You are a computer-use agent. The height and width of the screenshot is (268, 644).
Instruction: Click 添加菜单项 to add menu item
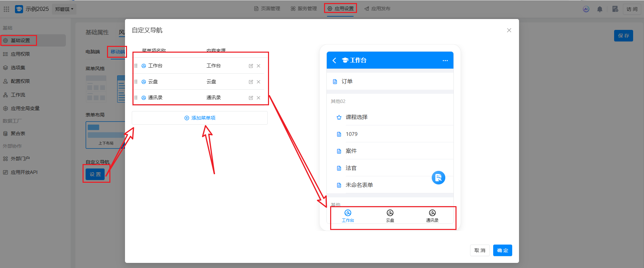(200, 118)
